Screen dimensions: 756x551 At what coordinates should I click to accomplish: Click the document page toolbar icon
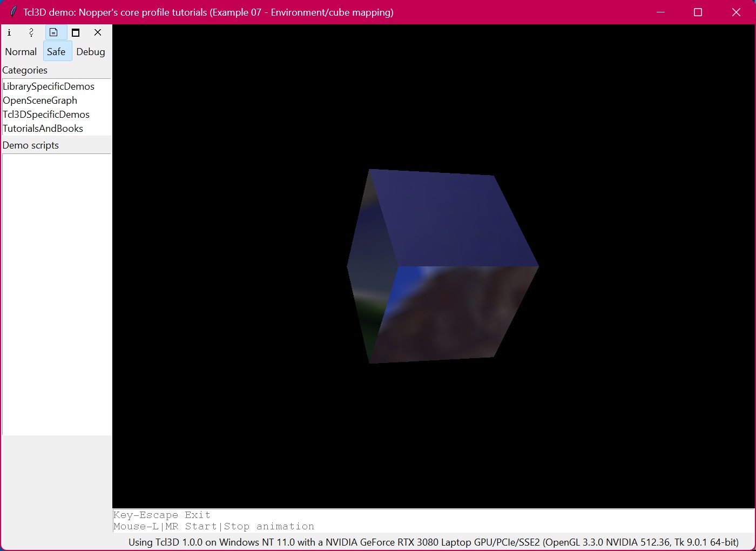pyautogui.click(x=53, y=32)
